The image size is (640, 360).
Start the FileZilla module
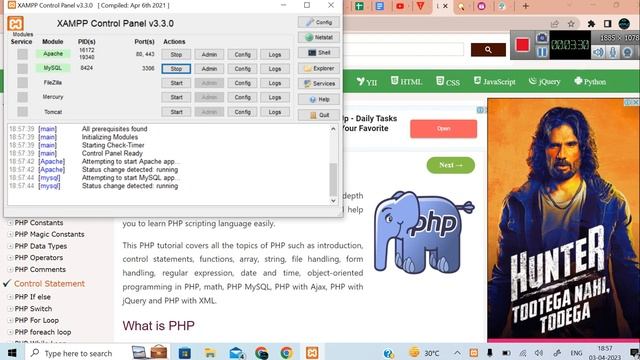[176, 83]
